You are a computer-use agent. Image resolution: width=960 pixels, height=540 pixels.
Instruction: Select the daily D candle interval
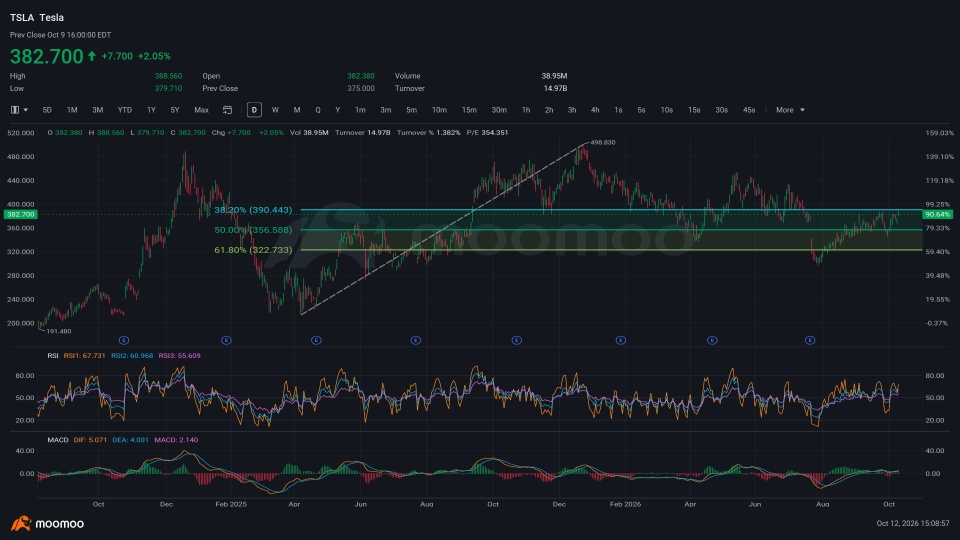point(254,110)
